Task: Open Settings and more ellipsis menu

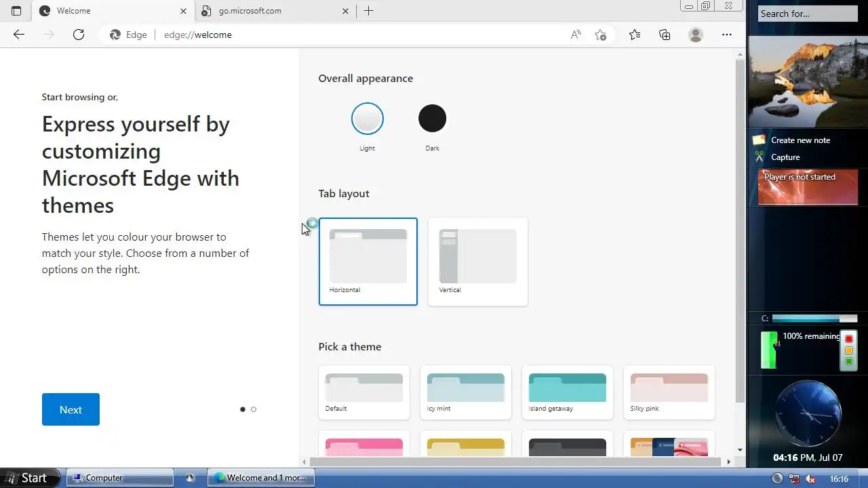Action: (x=727, y=35)
